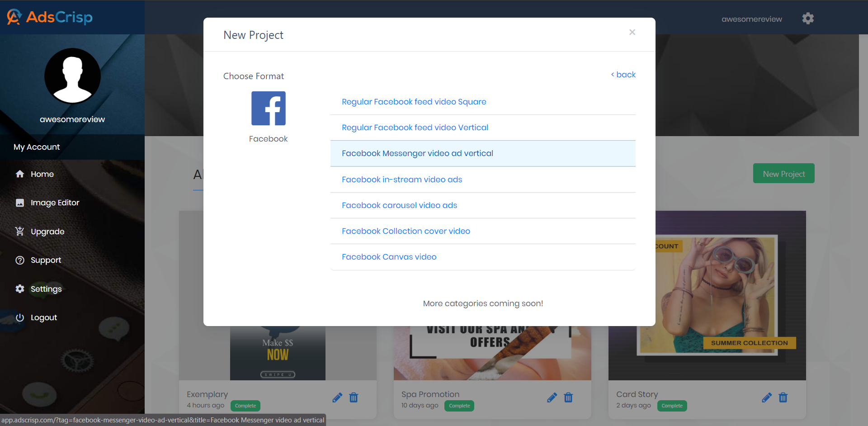Choose Regular Facebook feed video Vertical
The width and height of the screenshot is (868, 426).
pos(483,128)
